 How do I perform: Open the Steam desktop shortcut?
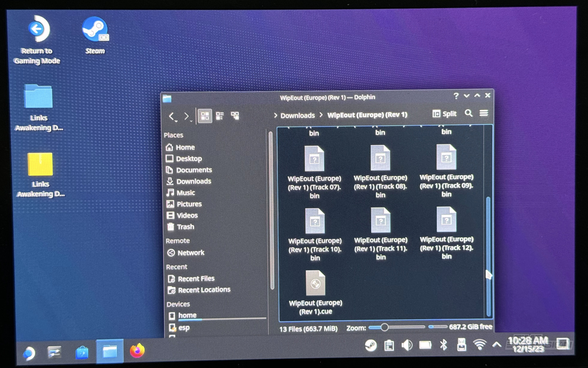[95, 36]
